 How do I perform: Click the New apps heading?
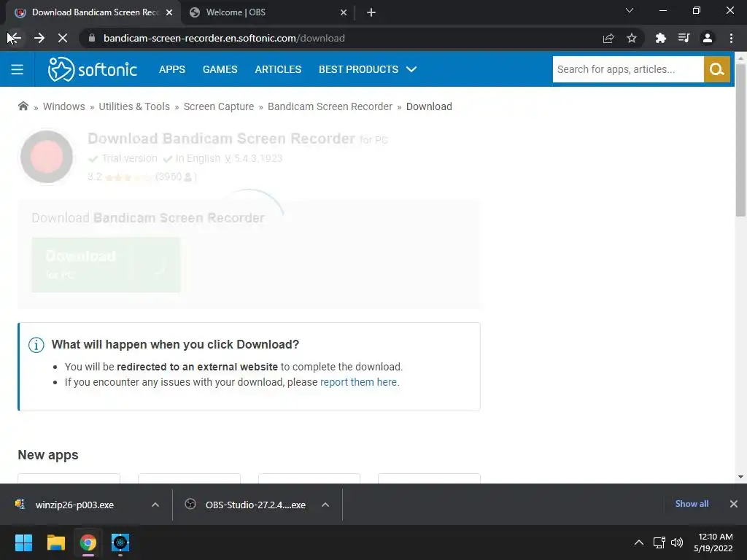[48, 455]
